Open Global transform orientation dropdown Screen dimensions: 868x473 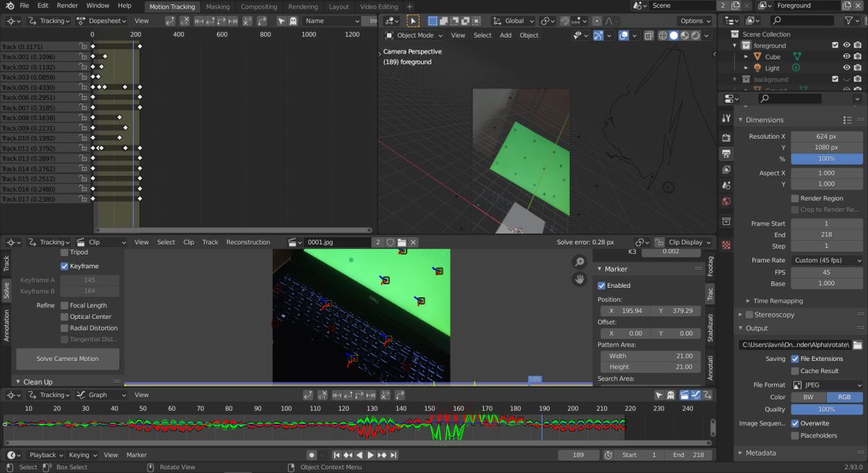coord(513,21)
